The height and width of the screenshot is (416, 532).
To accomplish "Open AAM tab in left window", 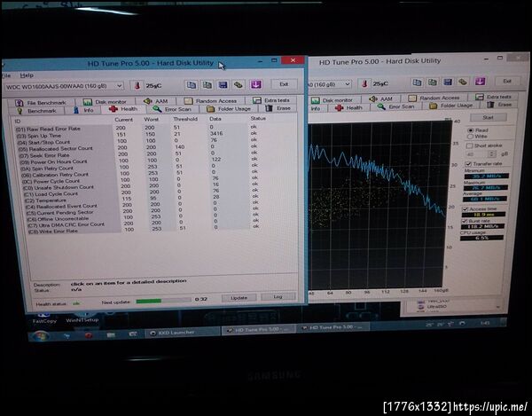I will 156,101.
